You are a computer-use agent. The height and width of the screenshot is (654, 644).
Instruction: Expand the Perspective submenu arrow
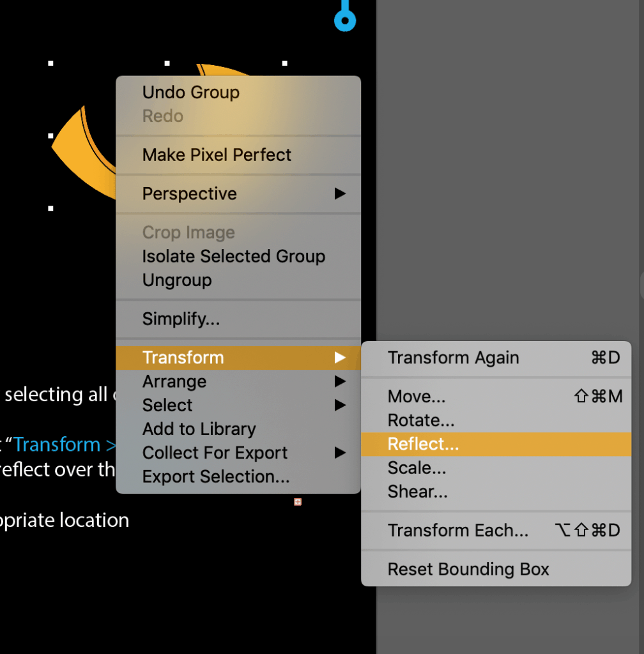pyautogui.click(x=340, y=194)
